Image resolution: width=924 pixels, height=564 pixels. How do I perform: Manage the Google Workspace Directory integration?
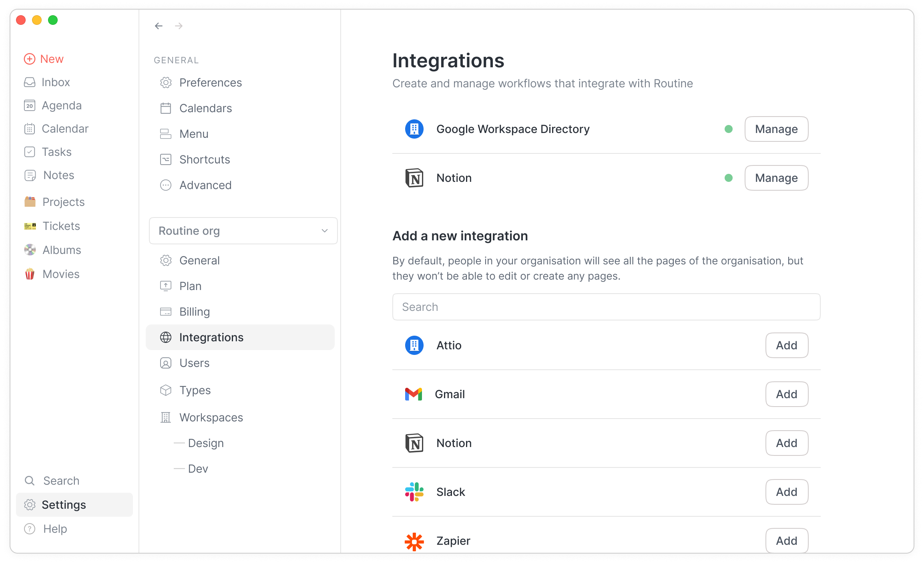click(776, 129)
